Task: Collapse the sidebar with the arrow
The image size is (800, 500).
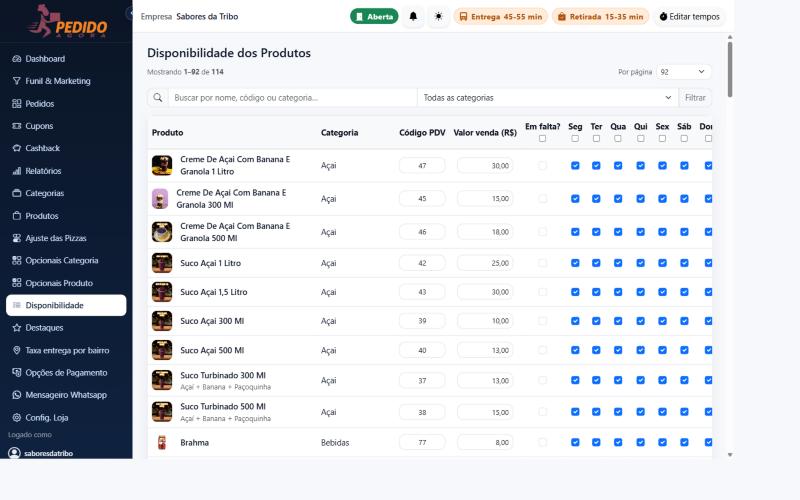Action: (129, 14)
